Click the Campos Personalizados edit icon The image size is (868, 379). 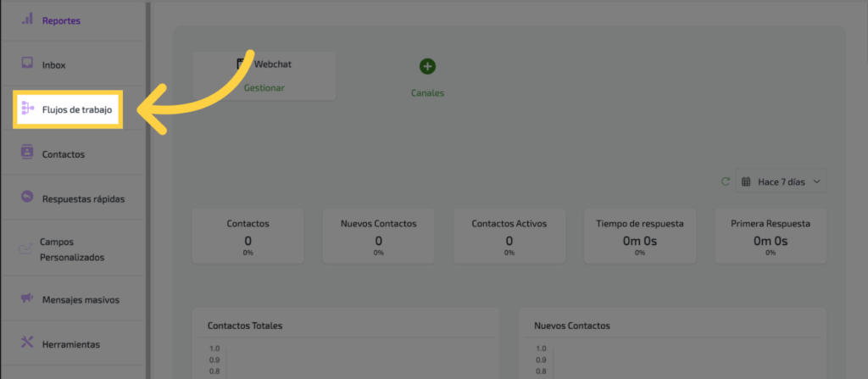pyautogui.click(x=25, y=249)
